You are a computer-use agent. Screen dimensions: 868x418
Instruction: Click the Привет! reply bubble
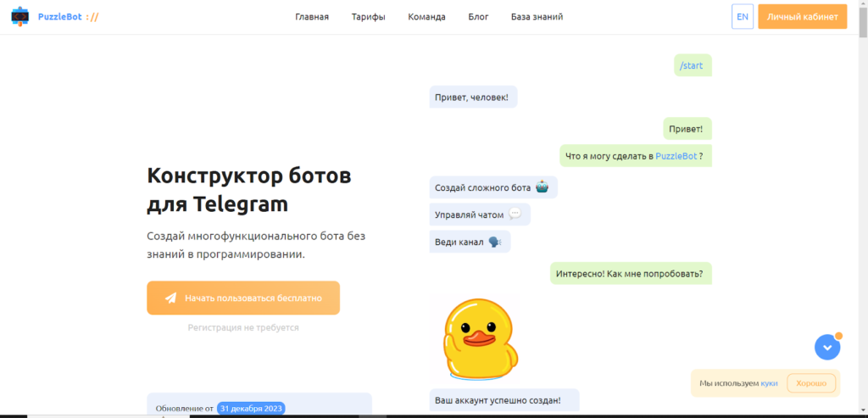click(687, 128)
